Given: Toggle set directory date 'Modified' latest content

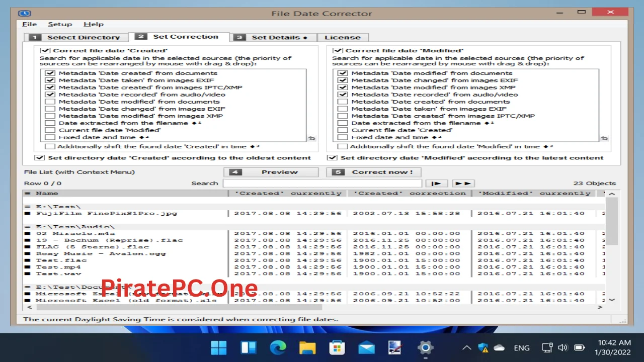Looking at the screenshot, I should 332,157.
